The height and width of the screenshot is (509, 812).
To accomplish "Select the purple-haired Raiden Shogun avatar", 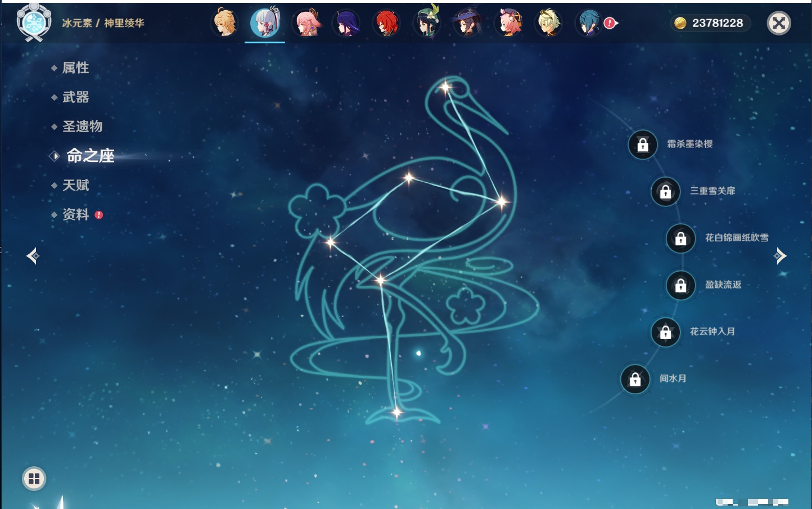I will 346,23.
